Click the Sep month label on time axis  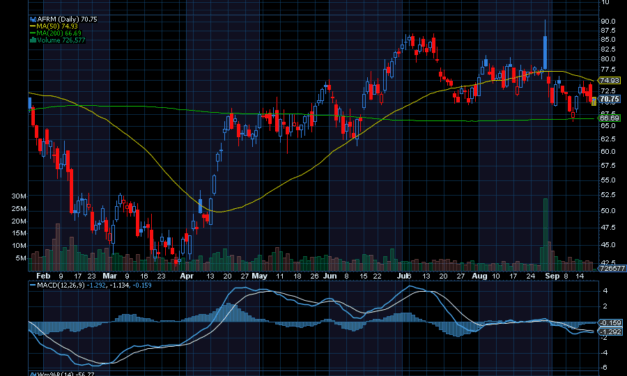click(553, 276)
